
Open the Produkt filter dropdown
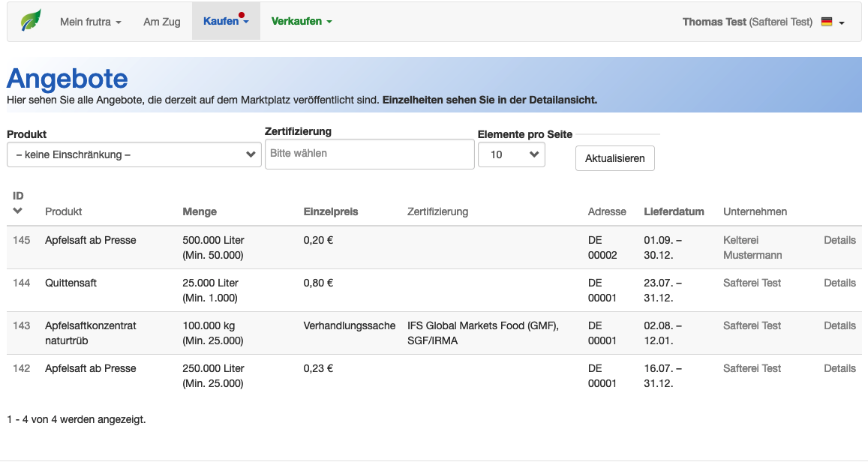click(134, 154)
